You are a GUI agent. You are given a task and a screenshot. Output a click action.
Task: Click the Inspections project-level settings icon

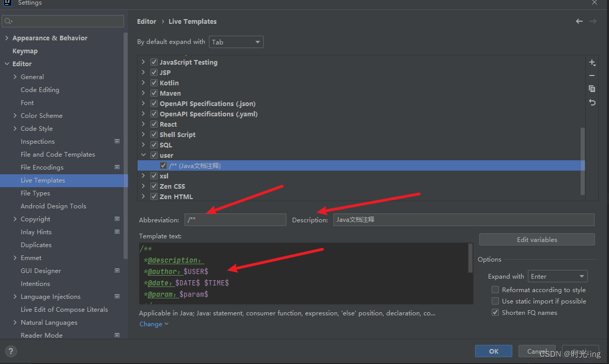pyautogui.click(x=117, y=141)
